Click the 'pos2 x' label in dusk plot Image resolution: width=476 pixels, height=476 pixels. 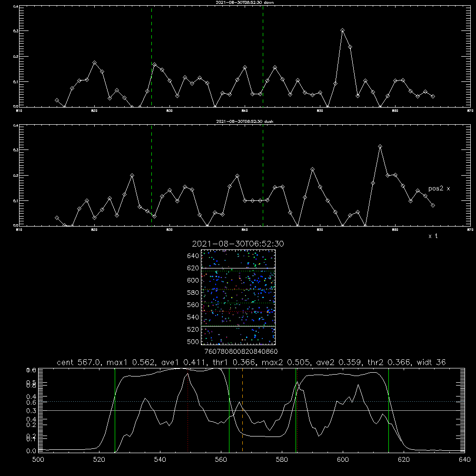439,188
